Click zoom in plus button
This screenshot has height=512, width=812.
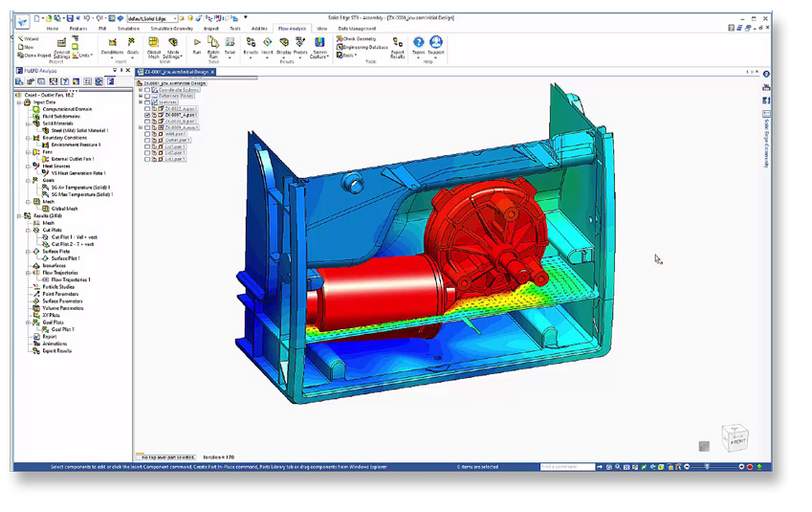(x=741, y=467)
